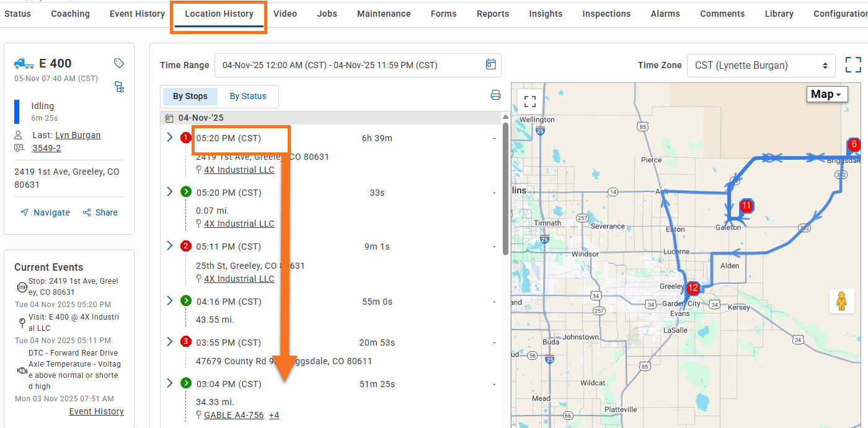868x428 pixels.
Task: Select the Street View pegman icon
Action: point(841,301)
